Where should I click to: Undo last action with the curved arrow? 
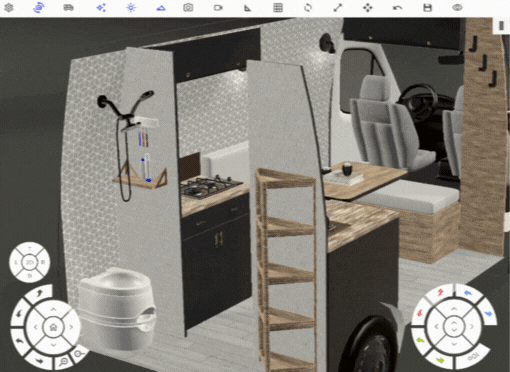[x=397, y=7]
